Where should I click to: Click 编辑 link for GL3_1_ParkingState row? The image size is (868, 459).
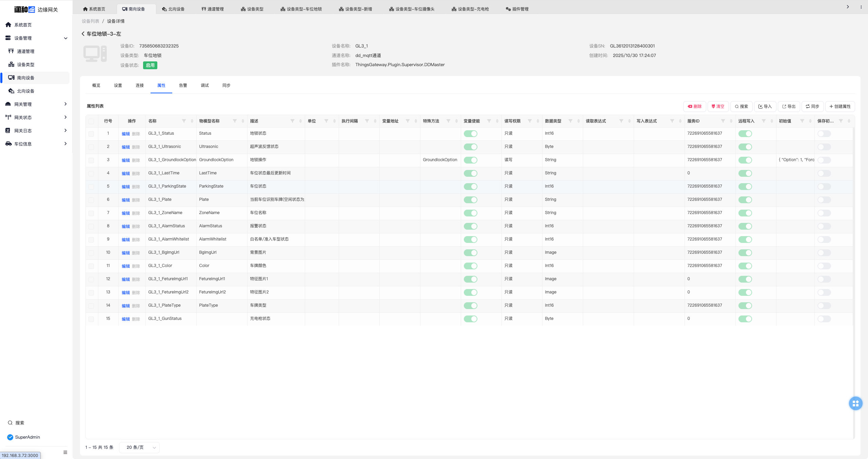pos(125,187)
